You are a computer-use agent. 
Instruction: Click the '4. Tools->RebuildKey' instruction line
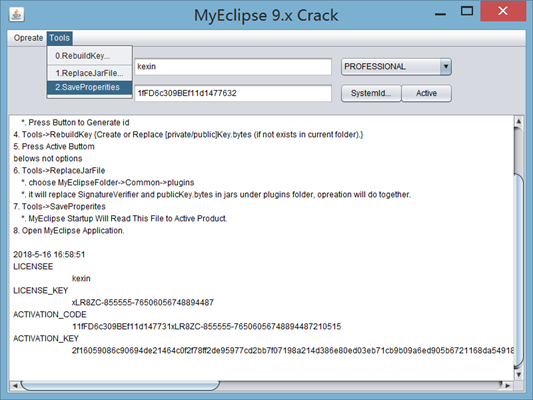188,135
